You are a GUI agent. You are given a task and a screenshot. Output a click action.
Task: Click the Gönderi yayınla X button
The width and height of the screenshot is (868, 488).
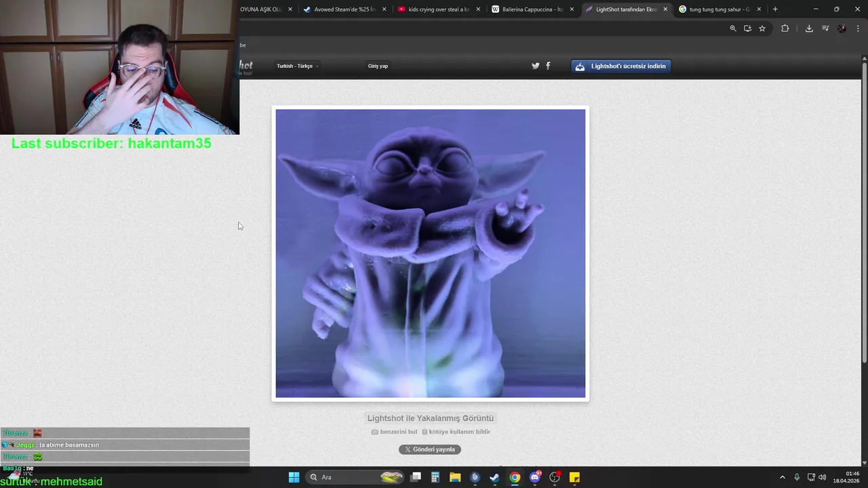(x=430, y=449)
